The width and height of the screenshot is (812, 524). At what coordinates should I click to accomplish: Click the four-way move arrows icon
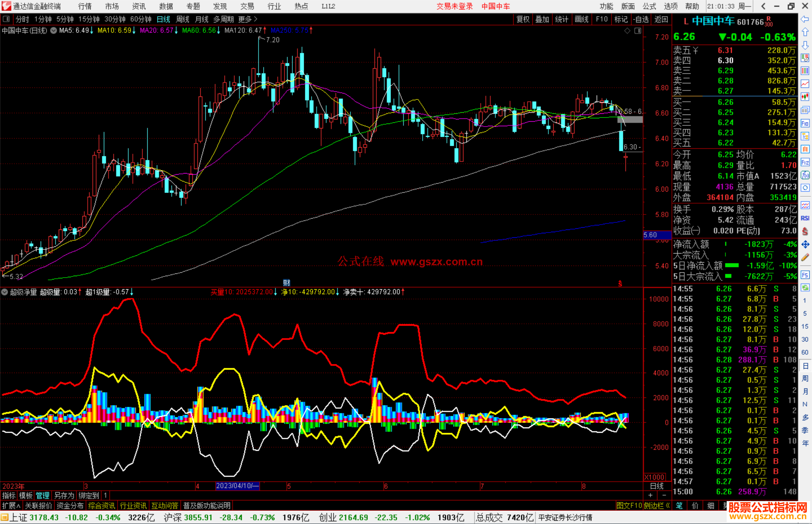point(805,245)
